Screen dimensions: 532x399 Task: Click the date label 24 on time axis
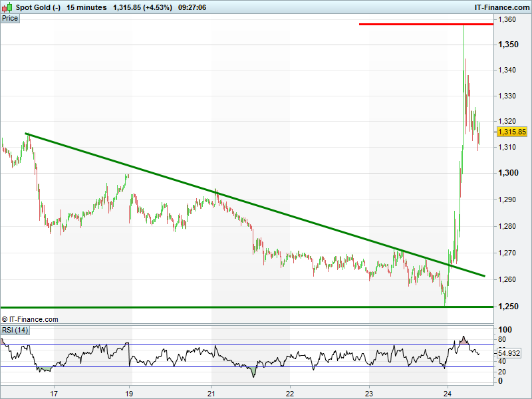(x=448, y=394)
